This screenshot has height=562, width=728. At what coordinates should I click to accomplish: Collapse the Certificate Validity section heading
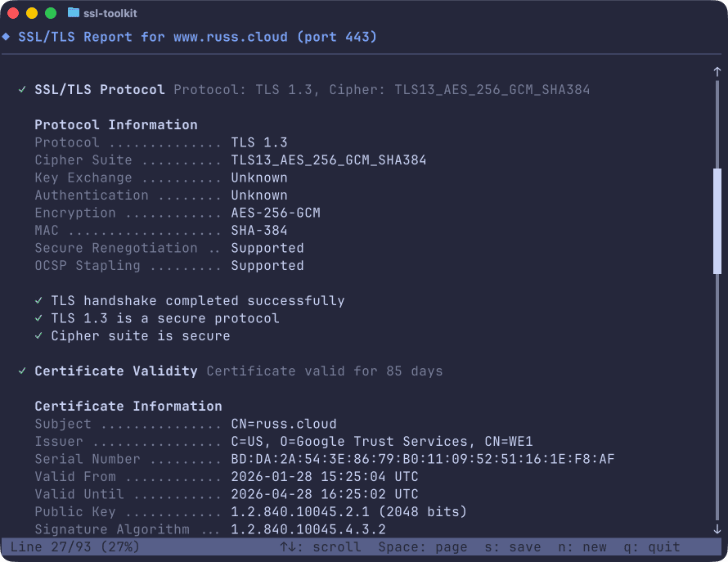(x=116, y=371)
